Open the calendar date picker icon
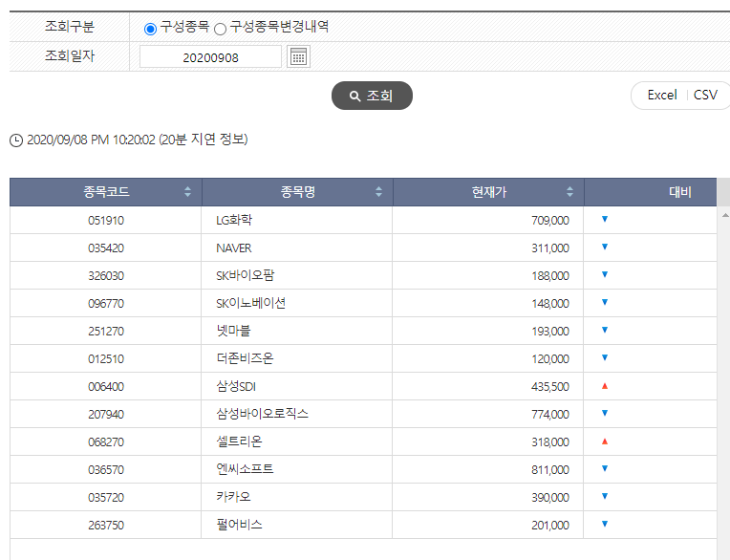 point(298,56)
